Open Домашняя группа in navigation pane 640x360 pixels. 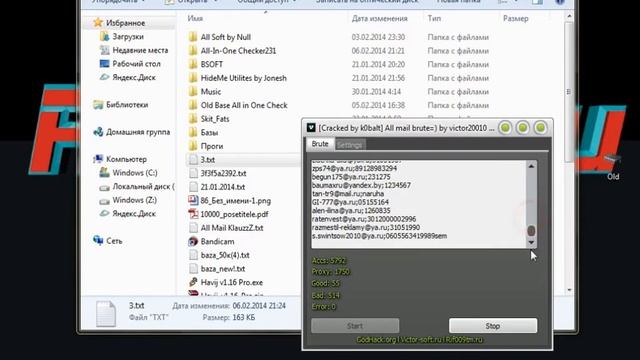(138, 132)
